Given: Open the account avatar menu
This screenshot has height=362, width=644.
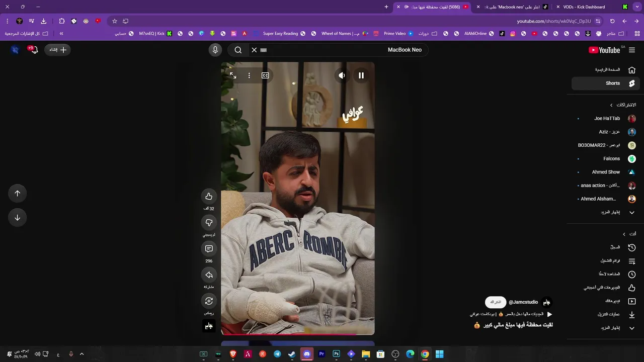Looking at the screenshot, I should (15, 50).
